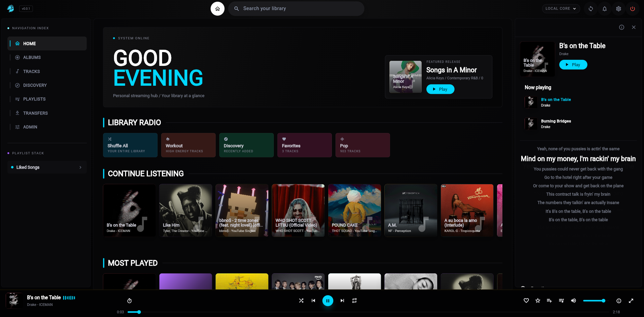644x317 pixels.
Task: Seek in the playback progress bar
Action: 368,312
